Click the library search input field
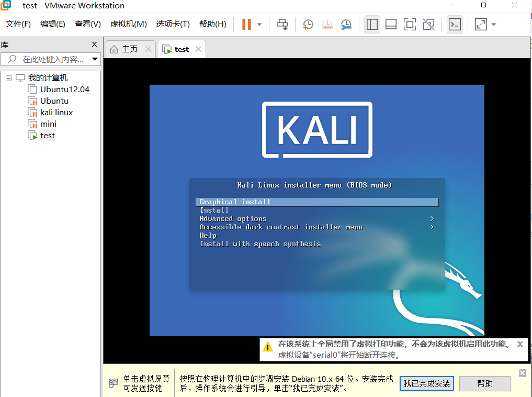The width and height of the screenshot is (532, 397). pos(51,59)
